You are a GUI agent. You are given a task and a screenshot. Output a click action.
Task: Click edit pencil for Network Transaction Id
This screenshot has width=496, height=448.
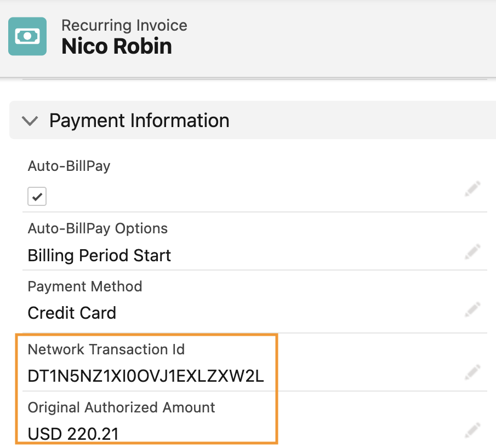(473, 373)
